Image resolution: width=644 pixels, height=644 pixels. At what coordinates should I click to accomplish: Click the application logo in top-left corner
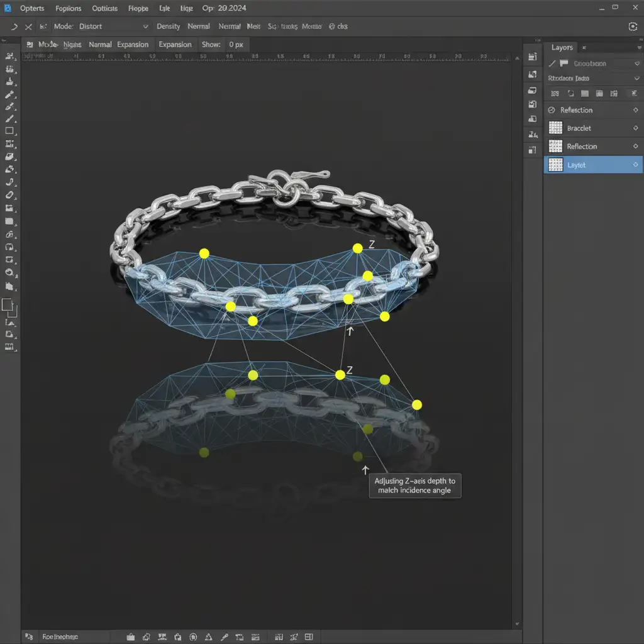[x=8, y=8]
